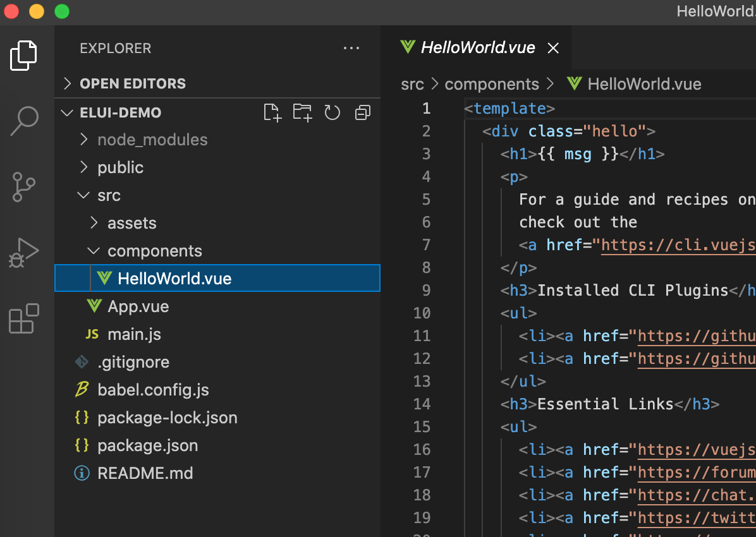Open babel.config.js file

tap(217, 390)
